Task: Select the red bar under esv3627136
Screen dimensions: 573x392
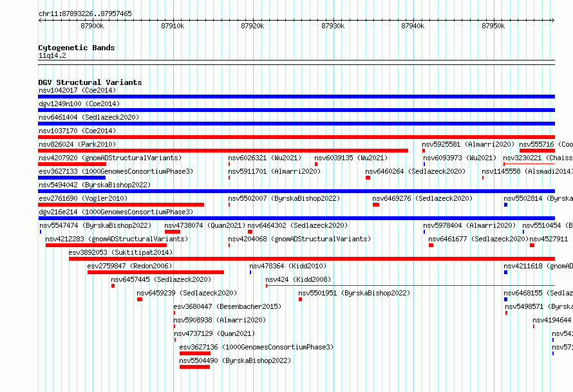Action: tap(195, 353)
